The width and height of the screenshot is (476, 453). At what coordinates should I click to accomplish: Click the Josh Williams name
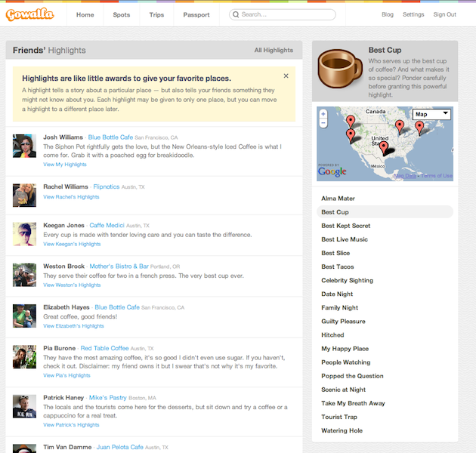click(x=63, y=137)
